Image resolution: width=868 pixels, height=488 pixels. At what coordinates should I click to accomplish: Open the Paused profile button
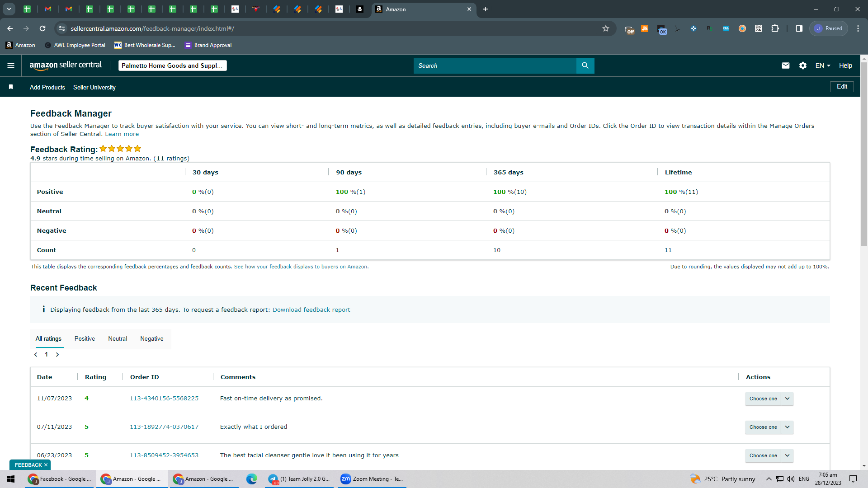829,28
